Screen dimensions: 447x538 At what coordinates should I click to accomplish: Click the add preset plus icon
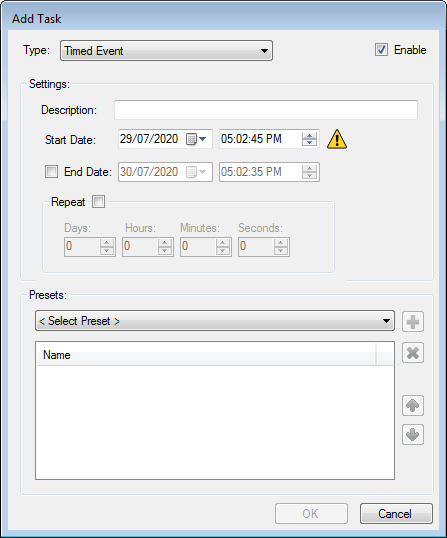tap(413, 321)
